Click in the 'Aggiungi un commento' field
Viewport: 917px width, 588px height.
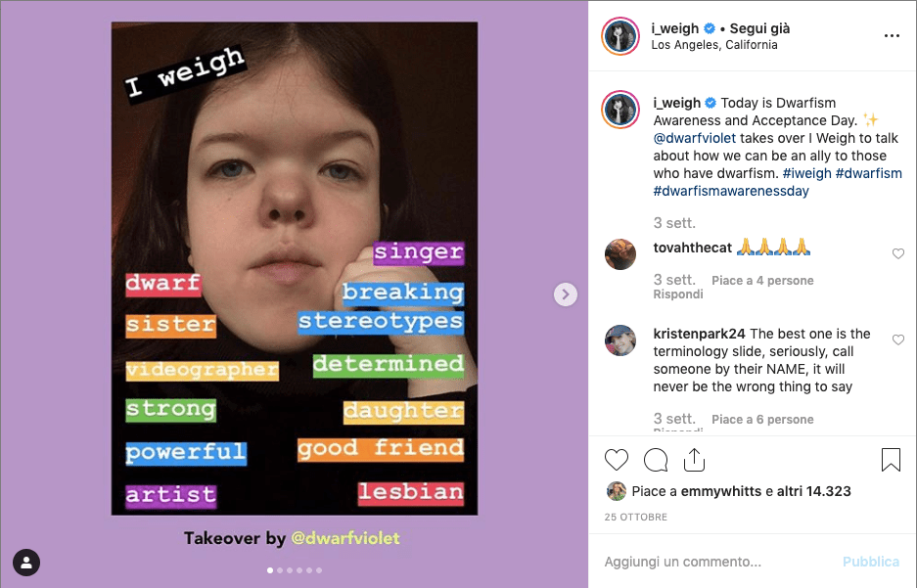tap(714, 562)
